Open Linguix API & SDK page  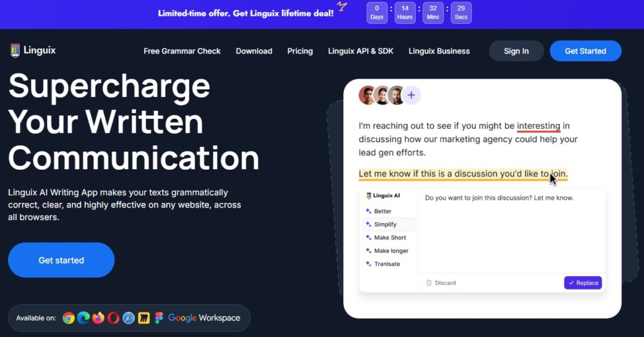pyautogui.click(x=360, y=51)
